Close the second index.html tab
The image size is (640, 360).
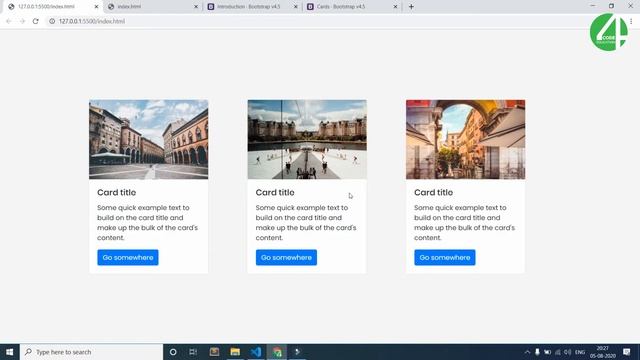196,7
